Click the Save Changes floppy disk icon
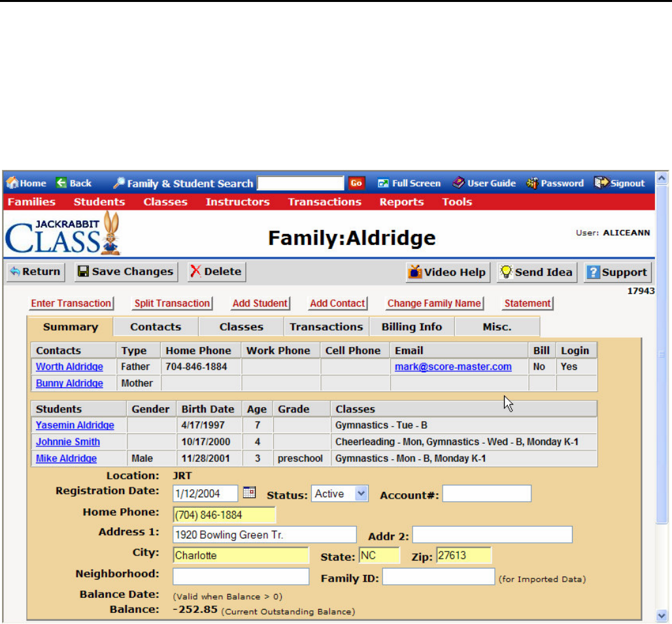This screenshot has height=624, width=672. pyautogui.click(x=83, y=271)
